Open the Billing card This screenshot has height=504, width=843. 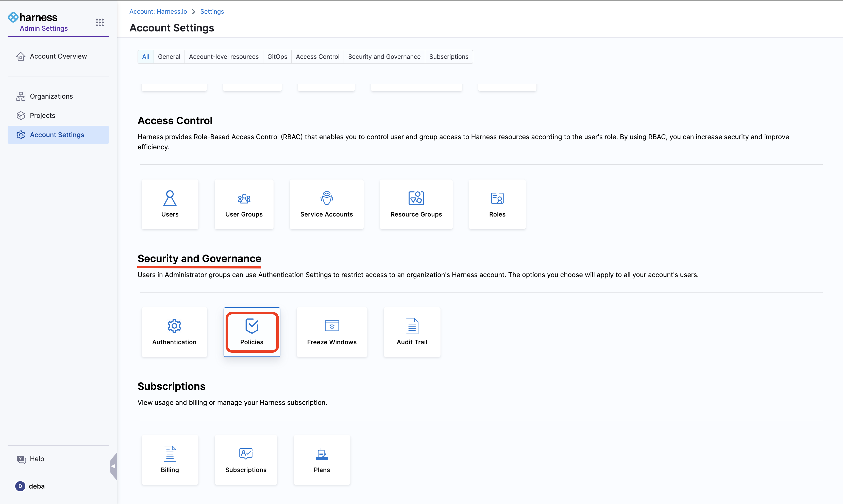[170, 460]
